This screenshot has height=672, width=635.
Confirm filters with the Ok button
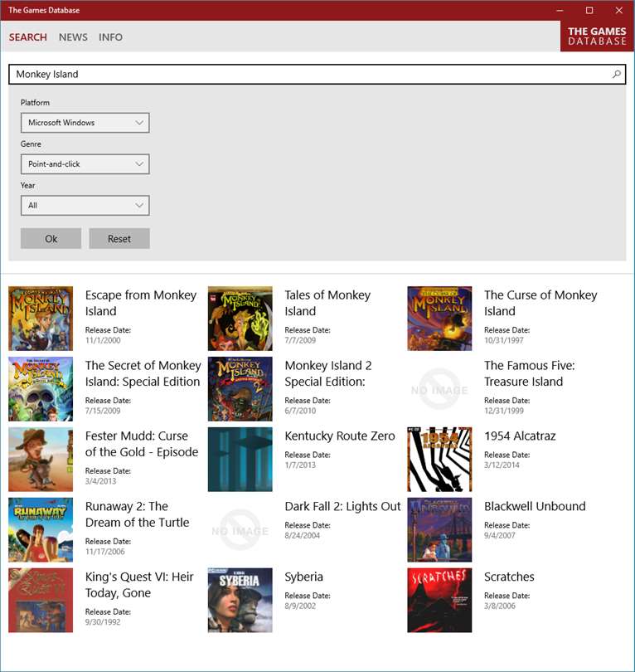click(x=51, y=238)
